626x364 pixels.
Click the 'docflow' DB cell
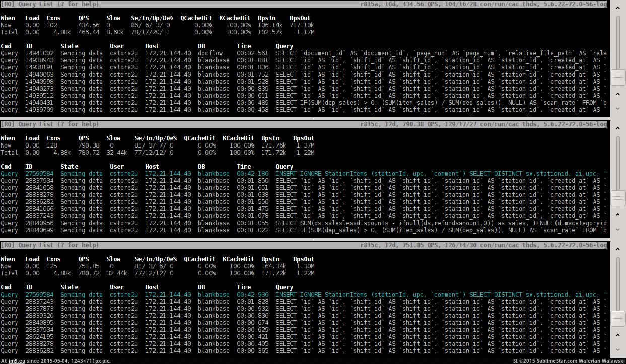point(211,53)
